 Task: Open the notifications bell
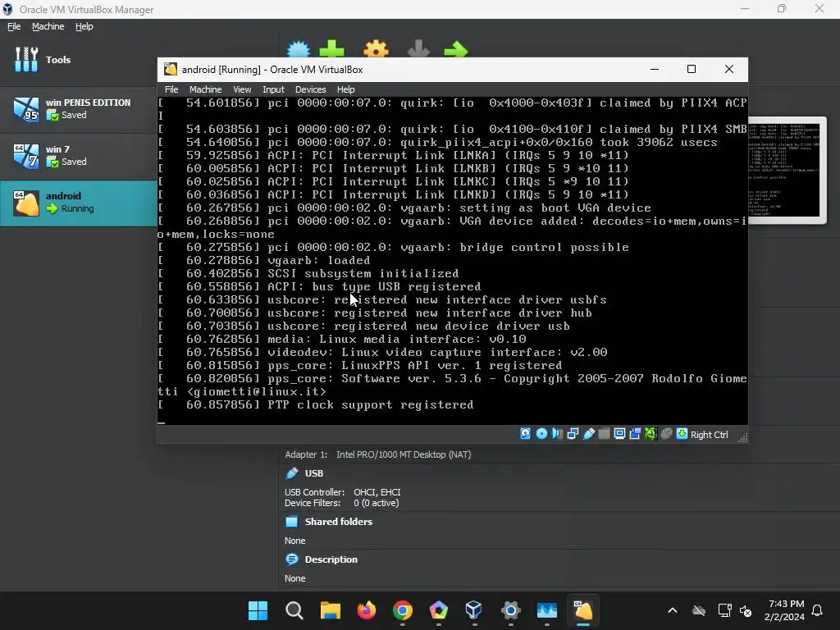817,610
